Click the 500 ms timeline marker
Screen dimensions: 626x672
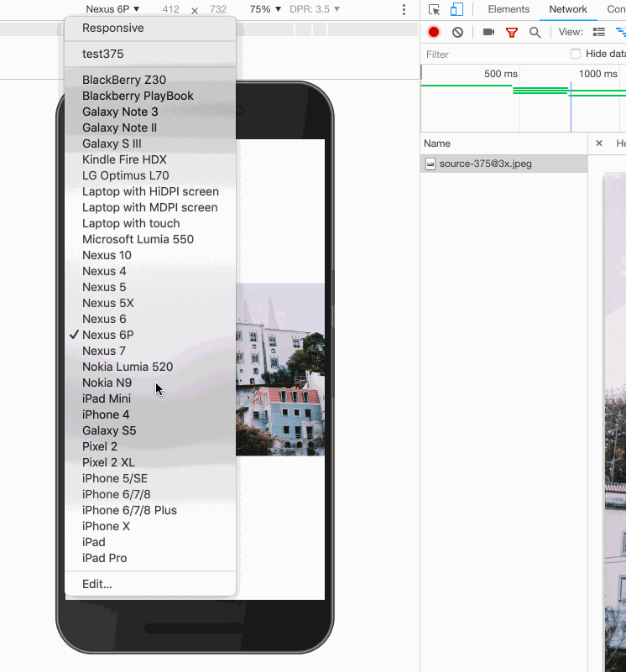click(501, 74)
